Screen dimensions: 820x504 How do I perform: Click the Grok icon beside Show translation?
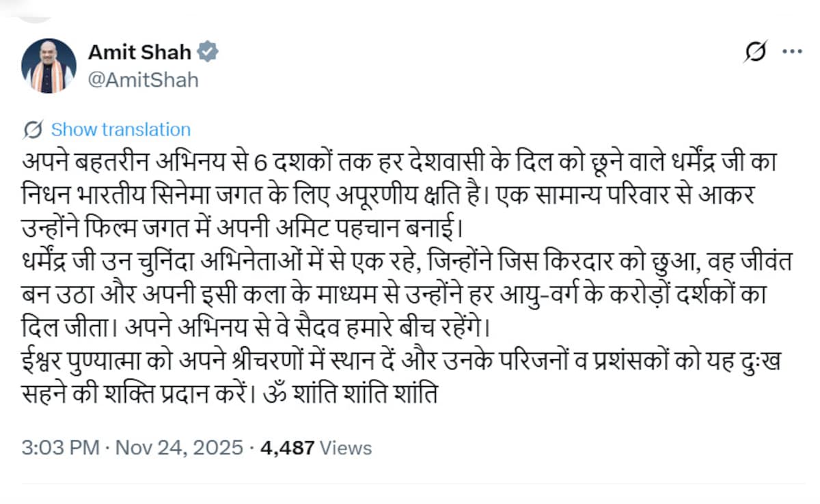[33, 128]
